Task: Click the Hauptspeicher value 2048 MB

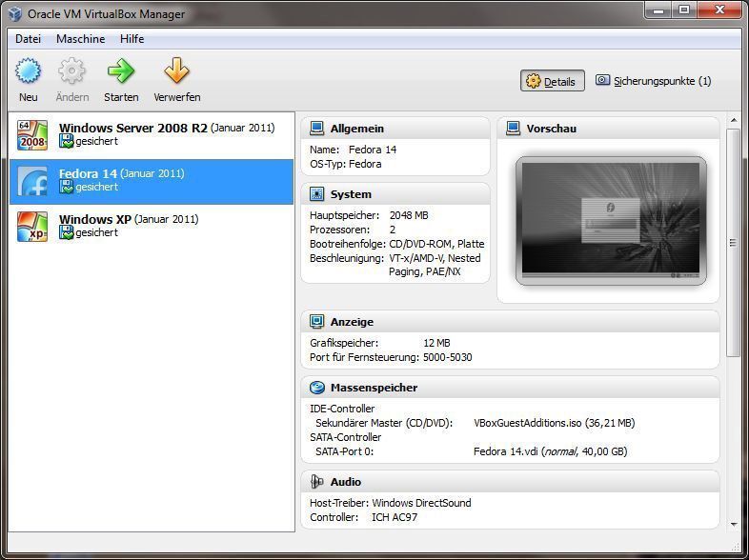Action: coord(409,215)
